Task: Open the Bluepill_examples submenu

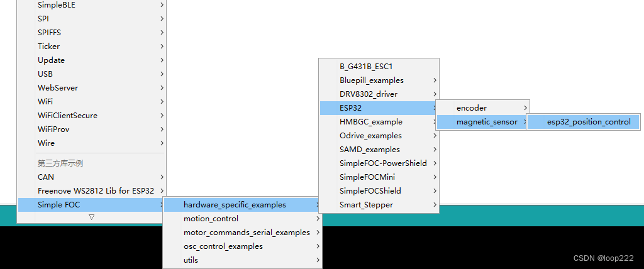Action: (379, 80)
